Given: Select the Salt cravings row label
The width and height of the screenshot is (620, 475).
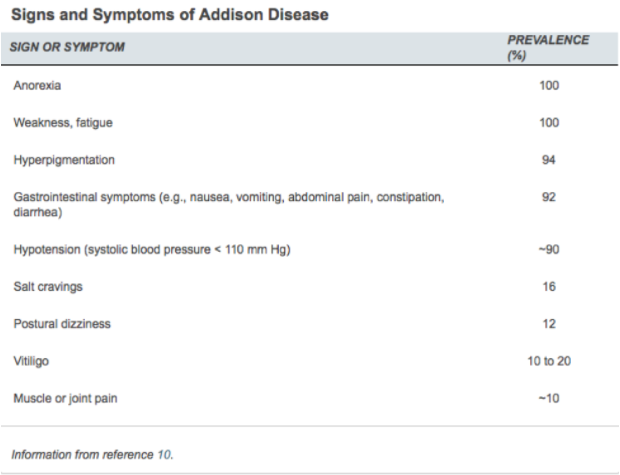Looking at the screenshot, I should click(48, 287).
